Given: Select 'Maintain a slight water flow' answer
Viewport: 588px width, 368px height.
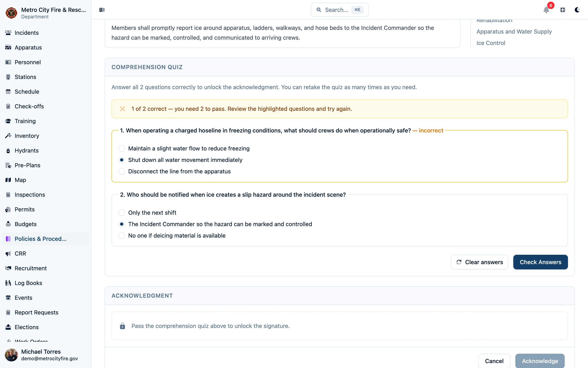Looking at the screenshot, I should pos(122,148).
